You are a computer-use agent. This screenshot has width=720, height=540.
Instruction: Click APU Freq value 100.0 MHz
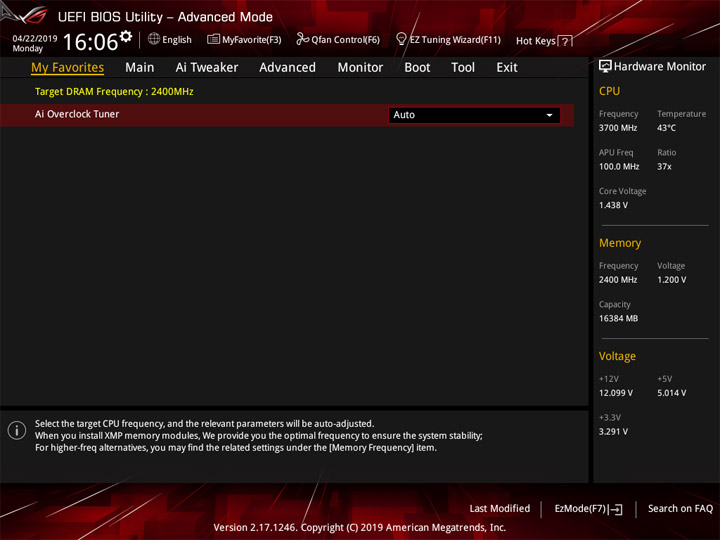[619, 167]
